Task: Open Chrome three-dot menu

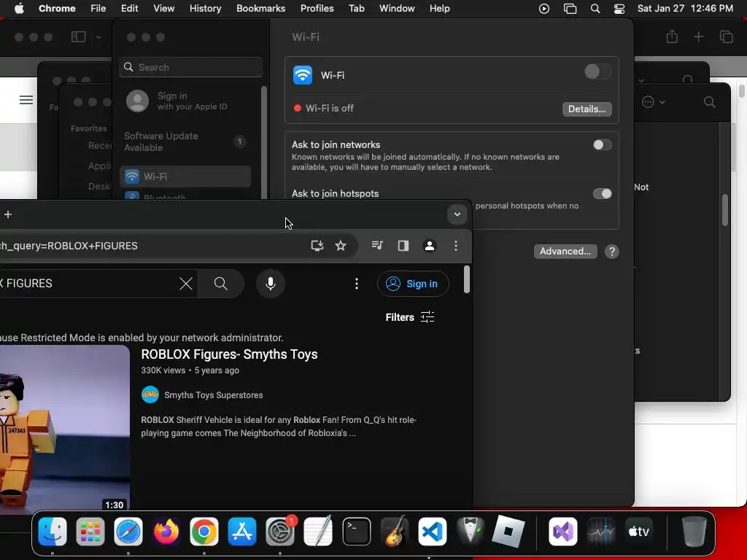Action: coord(456,246)
